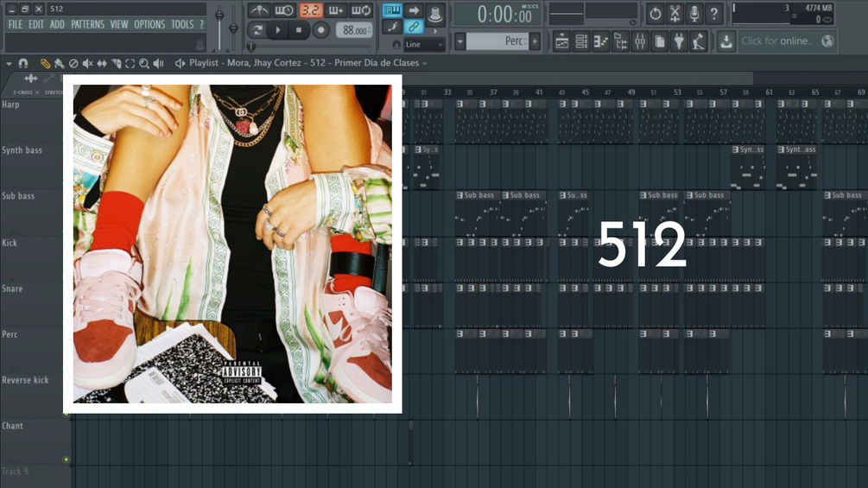Open the help question mark button
868x488 pixels.
714,13
